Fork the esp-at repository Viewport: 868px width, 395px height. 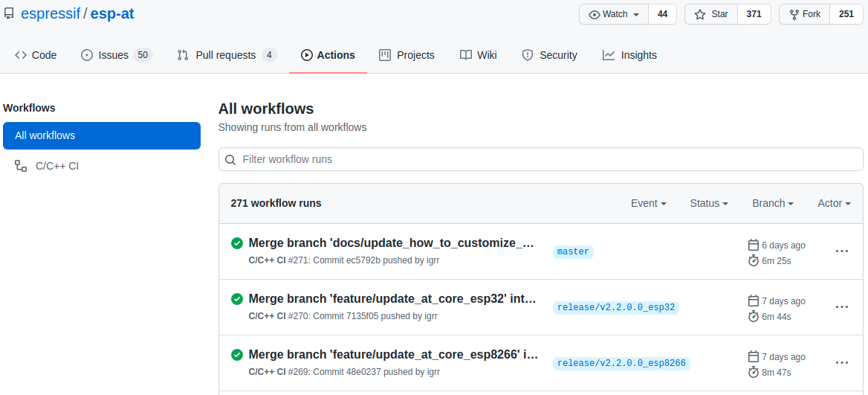805,14
